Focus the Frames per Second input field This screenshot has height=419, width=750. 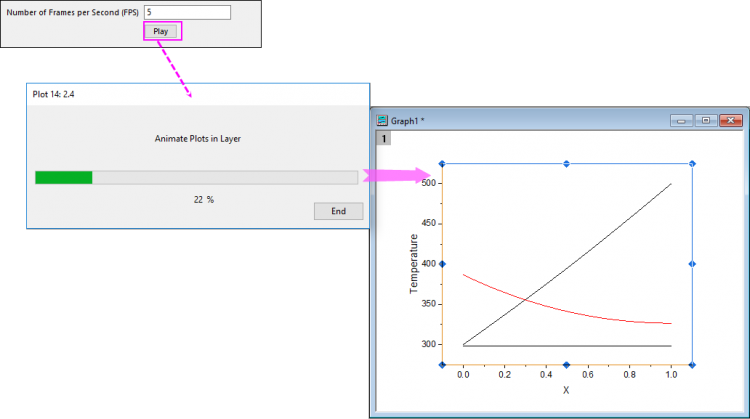click(187, 12)
